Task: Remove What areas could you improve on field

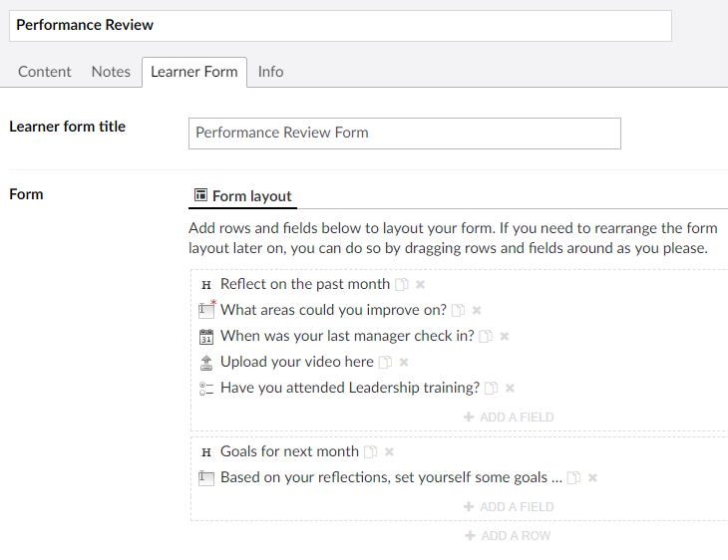Action: click(477, 310)
